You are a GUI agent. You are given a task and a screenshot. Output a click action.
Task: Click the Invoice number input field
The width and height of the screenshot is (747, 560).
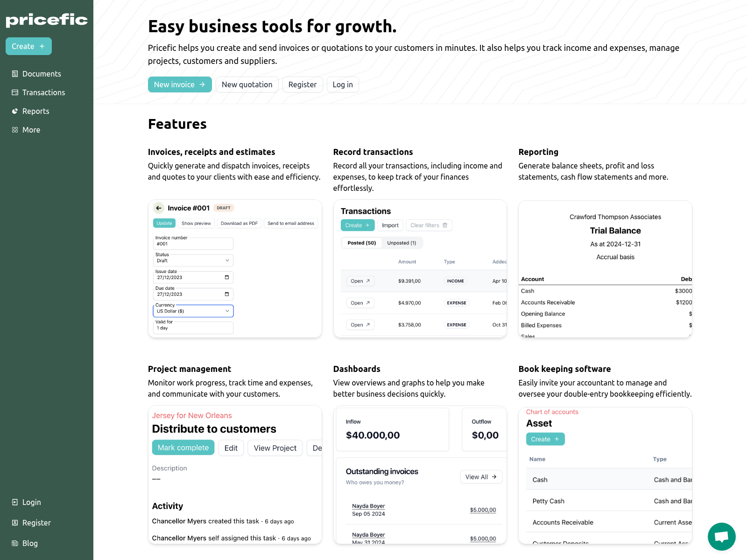click(193, 243)
